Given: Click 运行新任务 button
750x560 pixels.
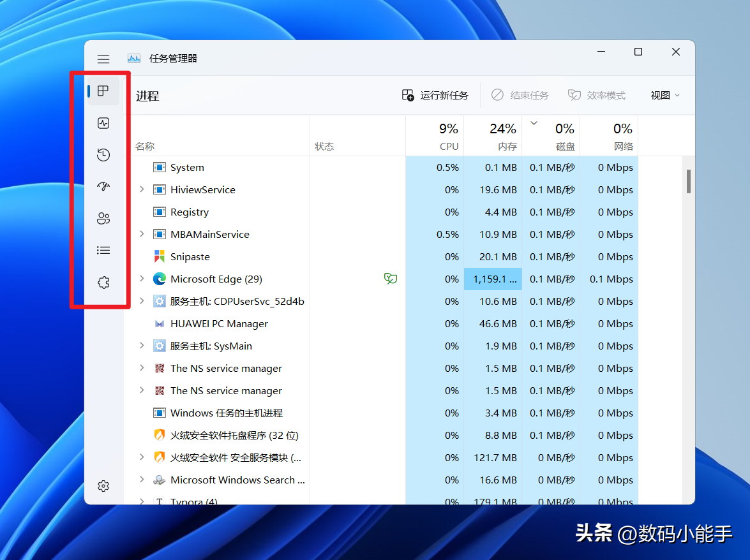Looking at the screenshot, I should 435,96.
